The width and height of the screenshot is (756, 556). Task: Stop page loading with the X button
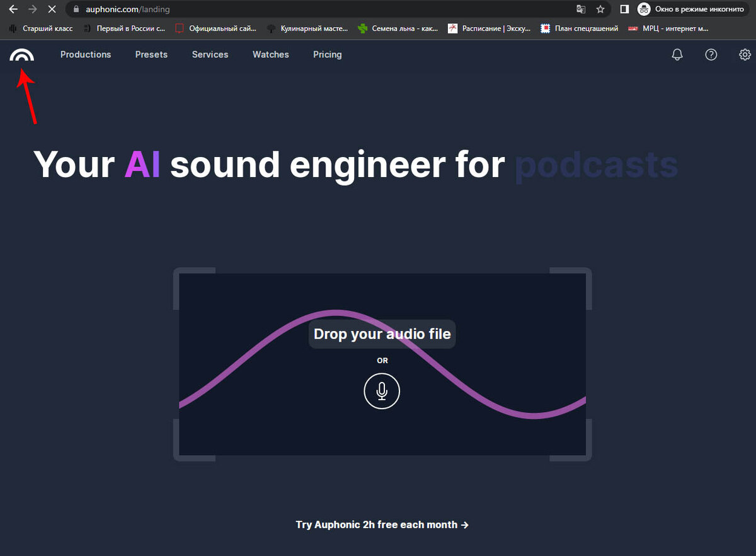pos(52,9)
